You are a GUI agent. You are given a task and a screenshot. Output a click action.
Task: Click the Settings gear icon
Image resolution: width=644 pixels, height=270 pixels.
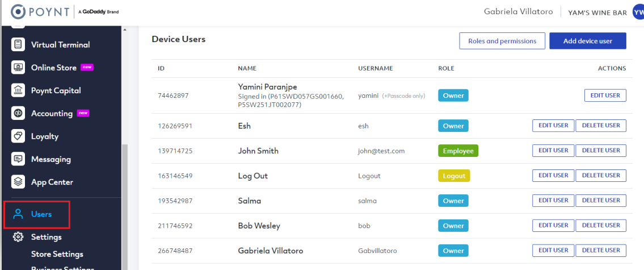[x=18, y=237]
